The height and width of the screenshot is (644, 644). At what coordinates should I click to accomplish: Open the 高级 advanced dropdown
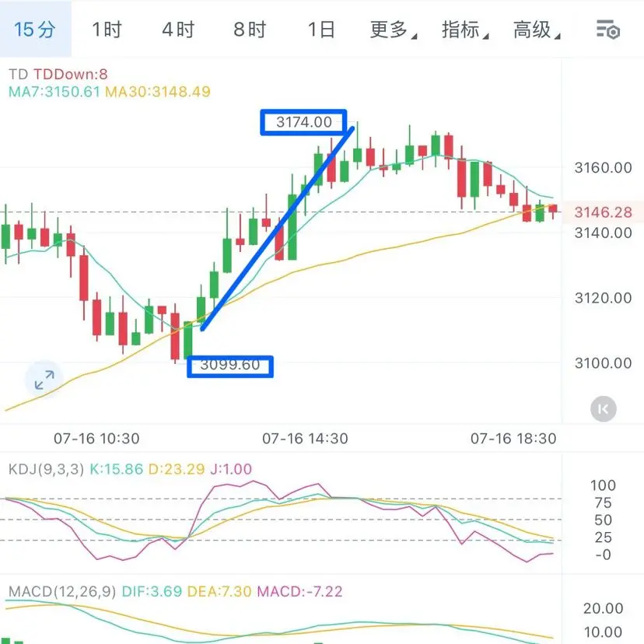tap(537, 30)
